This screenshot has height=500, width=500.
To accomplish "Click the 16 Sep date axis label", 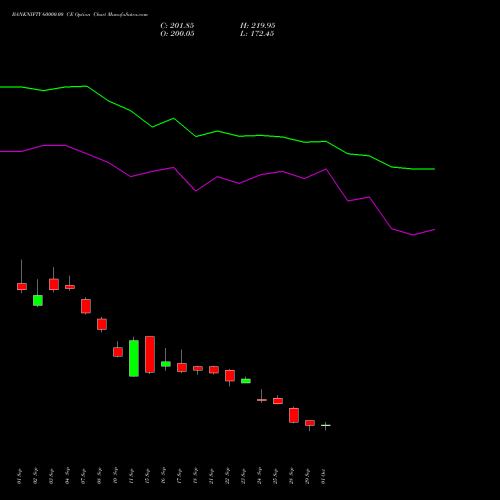I will click(x=163, y=476).
